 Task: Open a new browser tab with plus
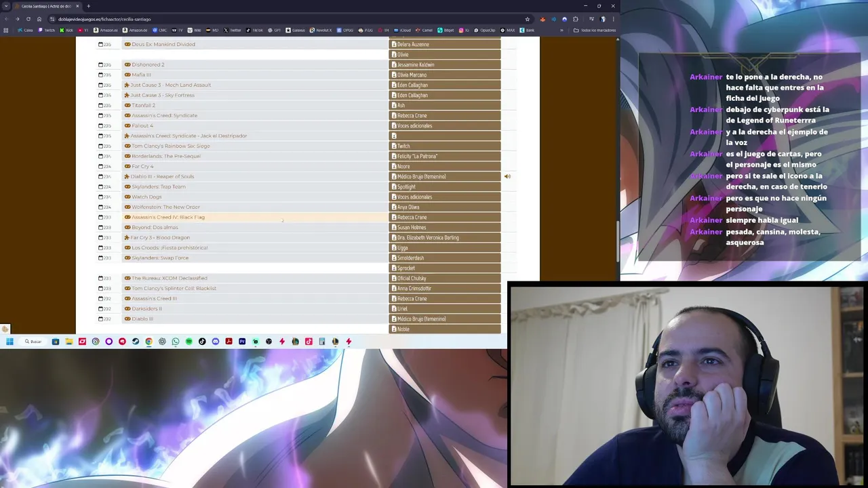[88, 6]
